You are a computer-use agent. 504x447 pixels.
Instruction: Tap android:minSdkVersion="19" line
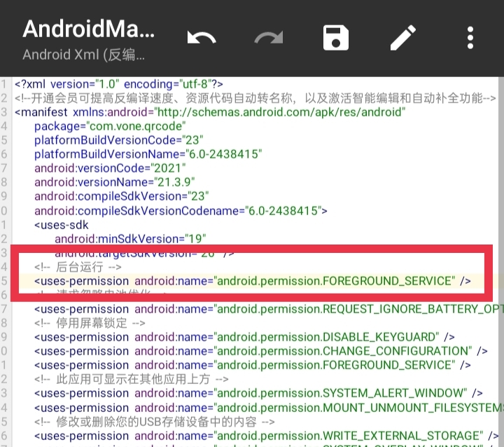pyautogui.click(x=130, y=239)
